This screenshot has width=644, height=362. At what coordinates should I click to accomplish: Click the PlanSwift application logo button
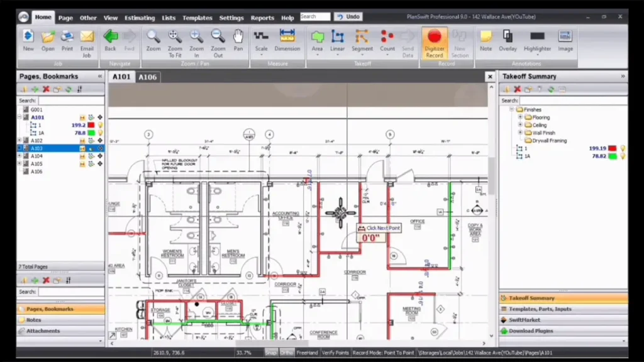click(x=24, y=17)
